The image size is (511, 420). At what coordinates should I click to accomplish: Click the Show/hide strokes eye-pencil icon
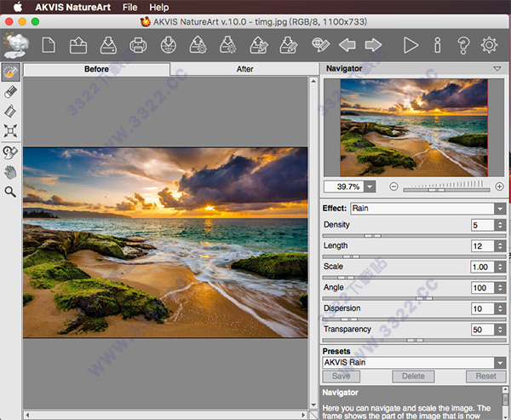pyautogui.click(x=320, y=45)
